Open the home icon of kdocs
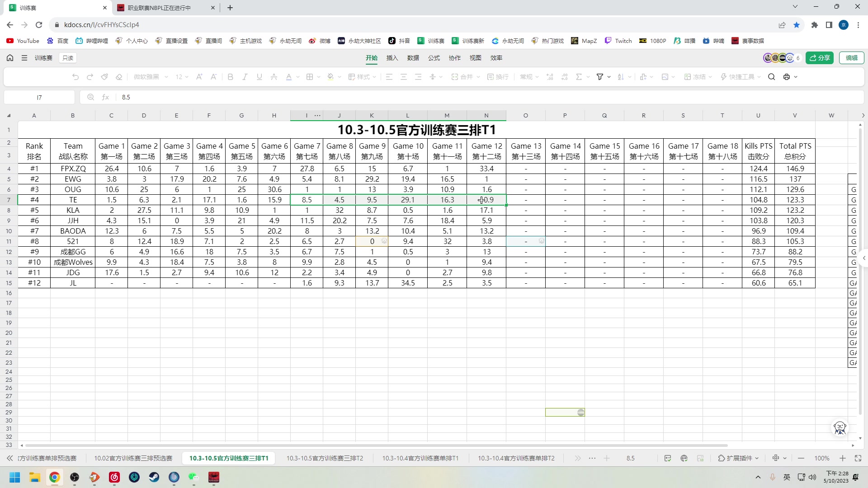 pos(10,58)
